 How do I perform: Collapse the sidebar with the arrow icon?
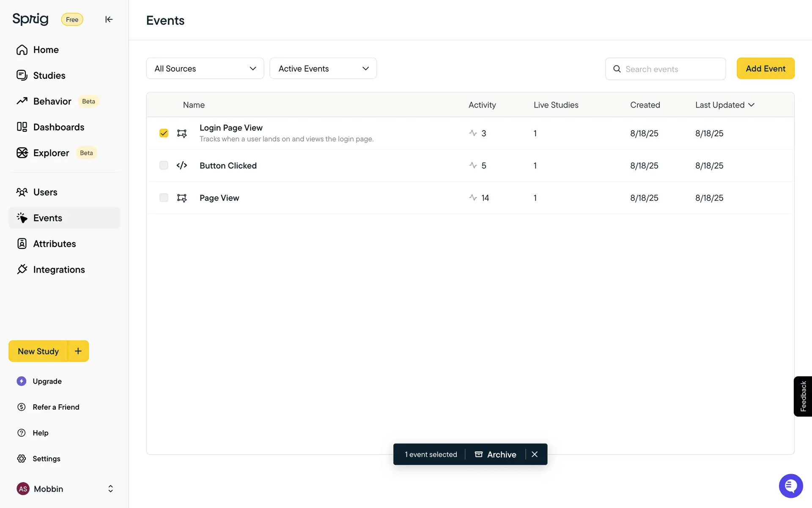click(109, 19)
